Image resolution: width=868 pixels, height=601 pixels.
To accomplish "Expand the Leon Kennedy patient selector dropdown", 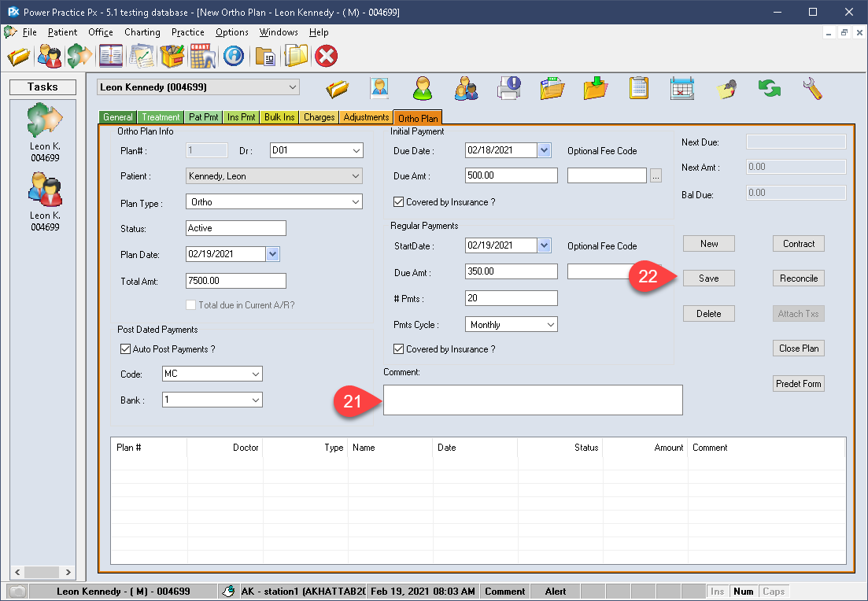I will pyautogui.click(x=292, y=87).
